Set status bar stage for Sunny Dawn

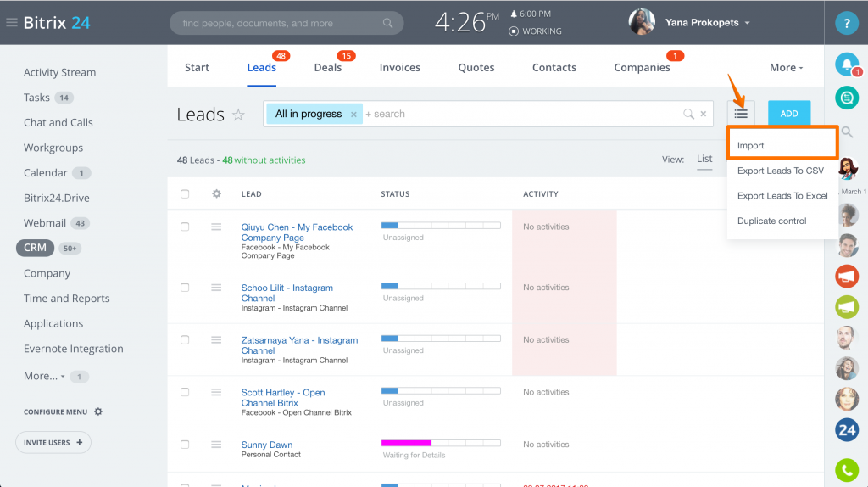pyautogui.click(x=441, y=443)
